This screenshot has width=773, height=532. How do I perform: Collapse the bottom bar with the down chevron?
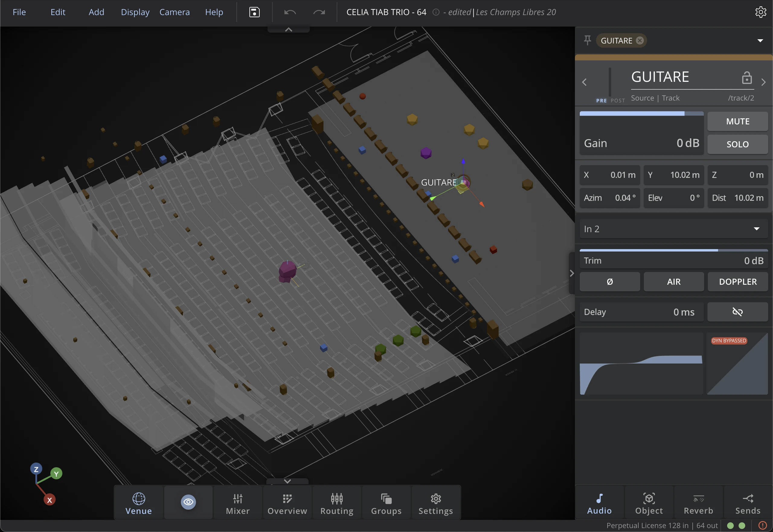287,481
